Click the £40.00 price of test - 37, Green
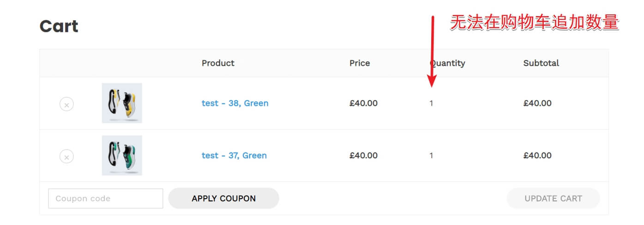The width and height of the screenshot is (644, 225). coord(363,155)
